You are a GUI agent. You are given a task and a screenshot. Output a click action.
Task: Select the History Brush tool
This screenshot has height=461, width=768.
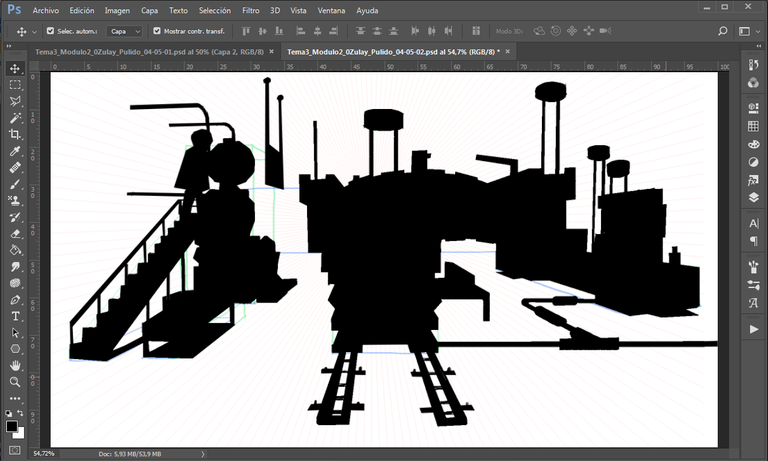coord(15,217)
